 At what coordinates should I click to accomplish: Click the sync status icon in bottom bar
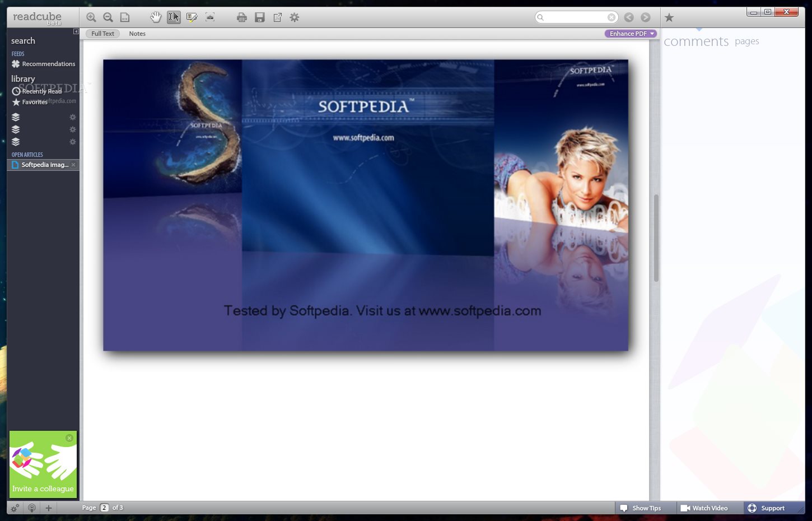click(32, 508)
